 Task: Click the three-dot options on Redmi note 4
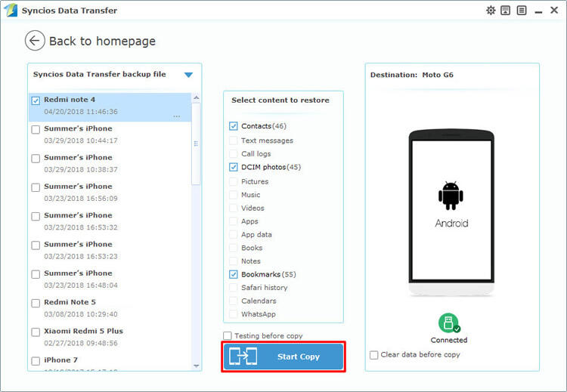pos(176,116)
